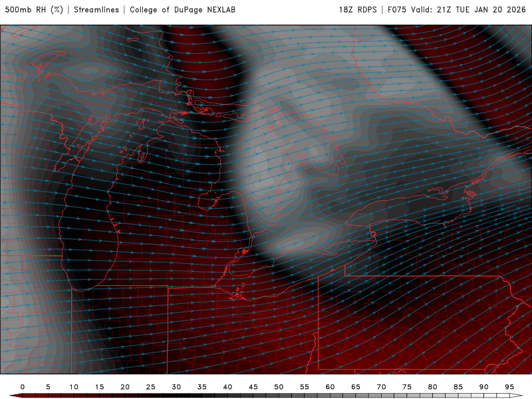Select the "Streamlines" label in header

coord(96,9)
